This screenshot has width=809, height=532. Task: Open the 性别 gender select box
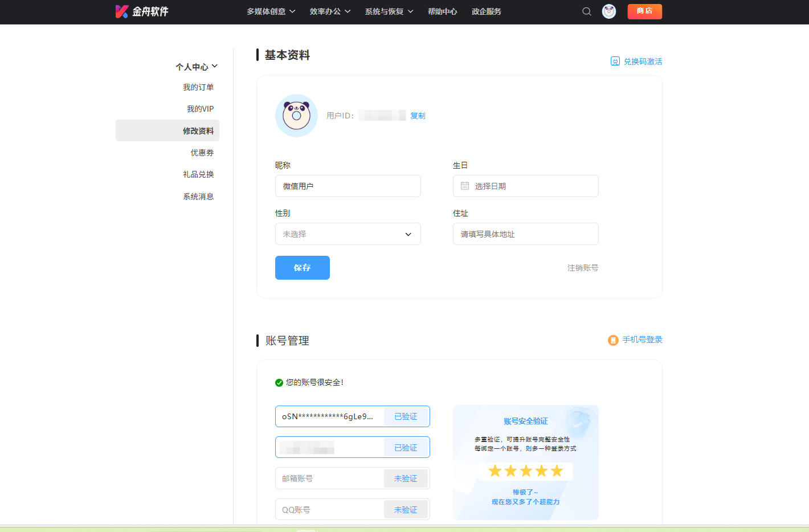coord(348,234)
